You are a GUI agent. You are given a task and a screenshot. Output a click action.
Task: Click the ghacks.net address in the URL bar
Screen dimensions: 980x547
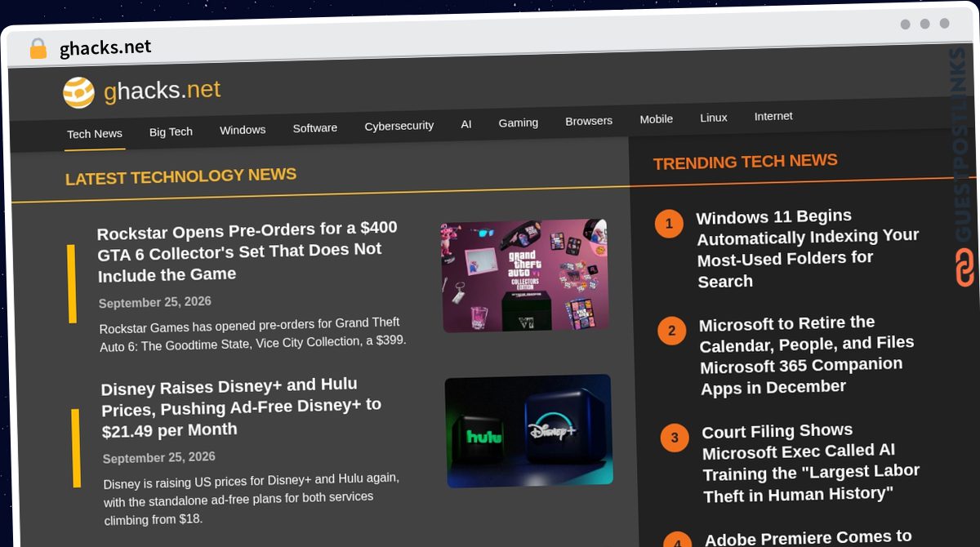pyautogui.click(x=105, y=48)
